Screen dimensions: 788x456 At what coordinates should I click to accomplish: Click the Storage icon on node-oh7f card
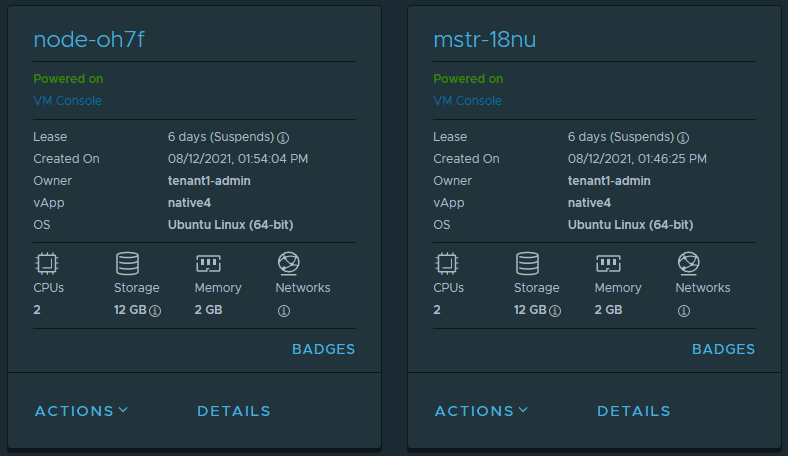[x=127, y=263]
